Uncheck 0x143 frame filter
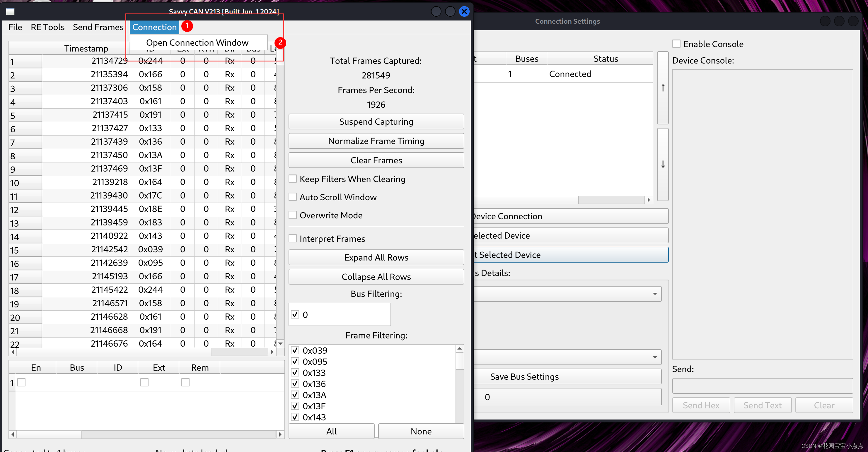The width and height of the screenshot is (868, 452). pos(295,417)
